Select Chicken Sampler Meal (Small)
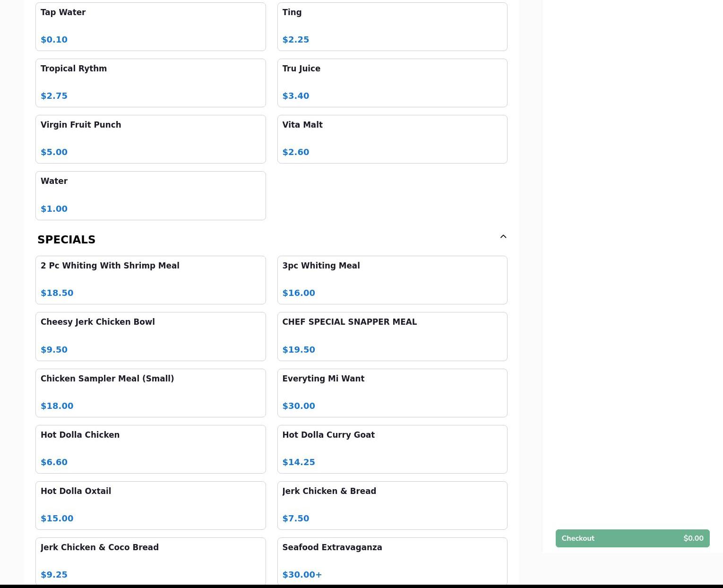Screen dimensions: 723x588 (151, 393)
